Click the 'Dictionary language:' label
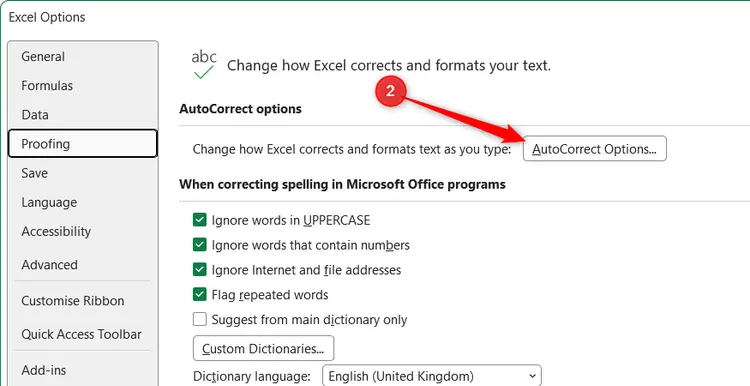 tap(252, 376)
